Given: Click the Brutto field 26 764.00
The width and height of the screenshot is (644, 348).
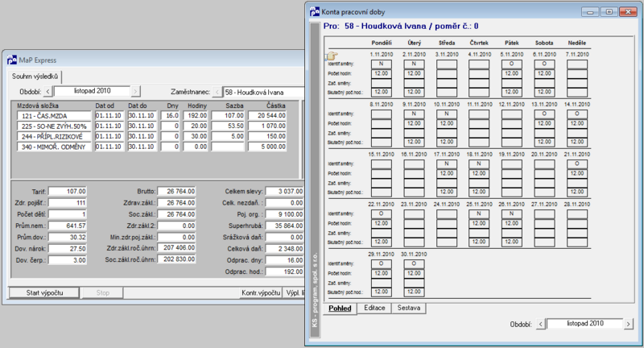Looking at the screenshot, I should pos(176,192).
